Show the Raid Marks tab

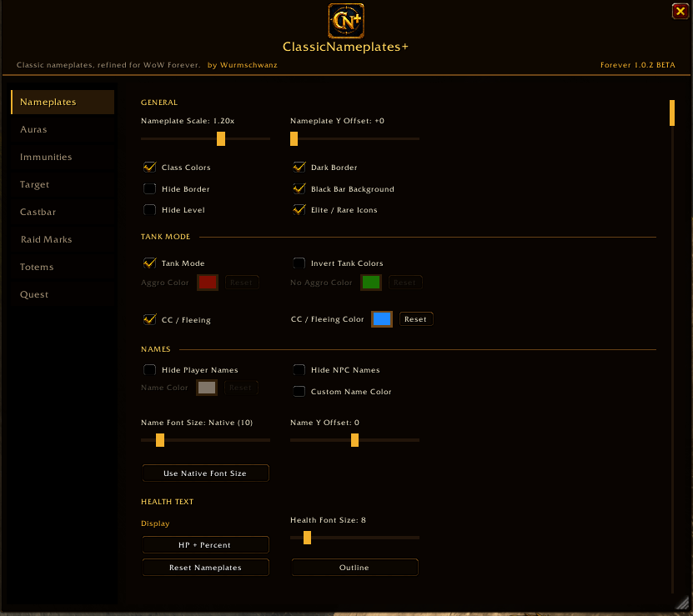tap(63, 239)
